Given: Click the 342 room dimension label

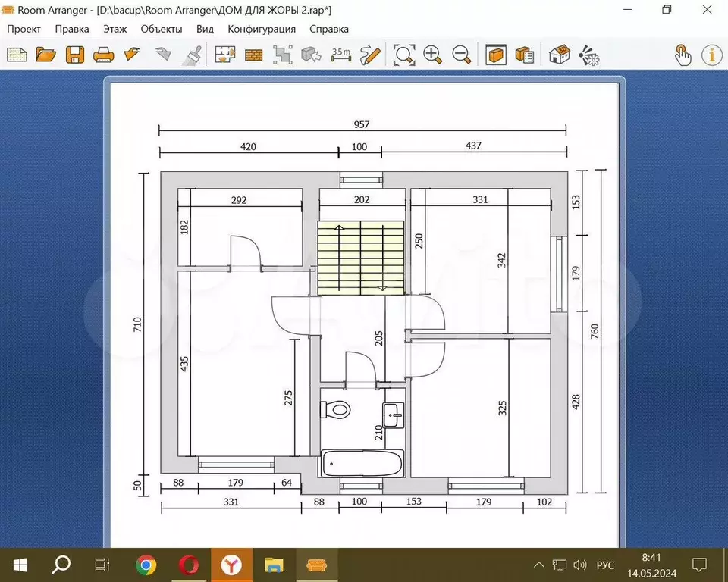Looking at the screenshot, I should pyautogui.click(x=501, y=261).
